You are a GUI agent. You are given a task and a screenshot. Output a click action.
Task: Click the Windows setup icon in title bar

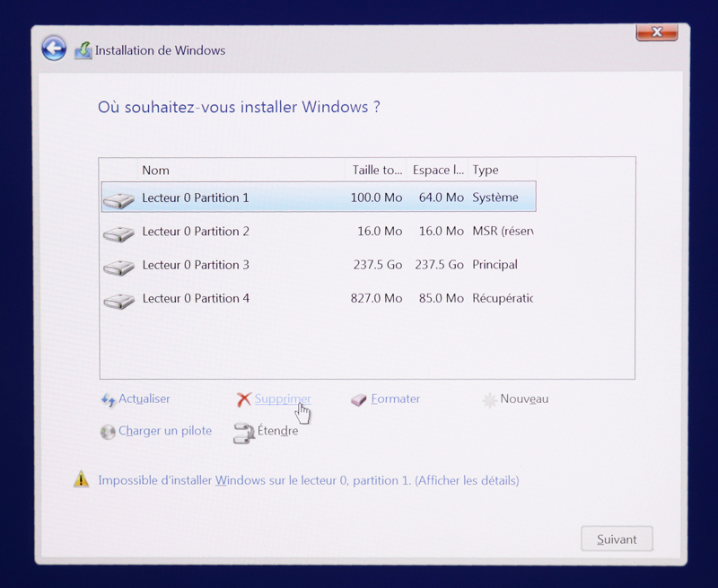(x=83, y=50)
